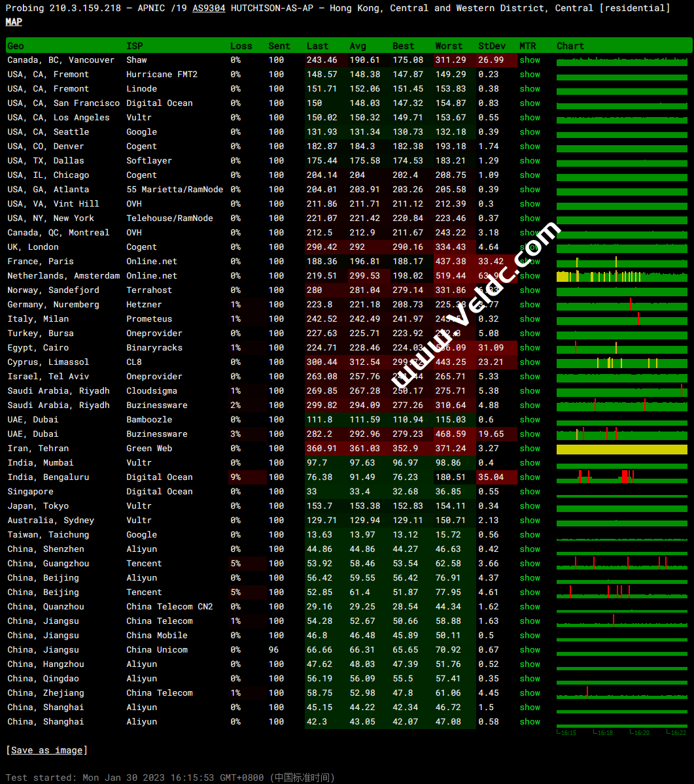Click the ISP column header
This screenshot has height=784, width=694.
(x=134, y=46)
